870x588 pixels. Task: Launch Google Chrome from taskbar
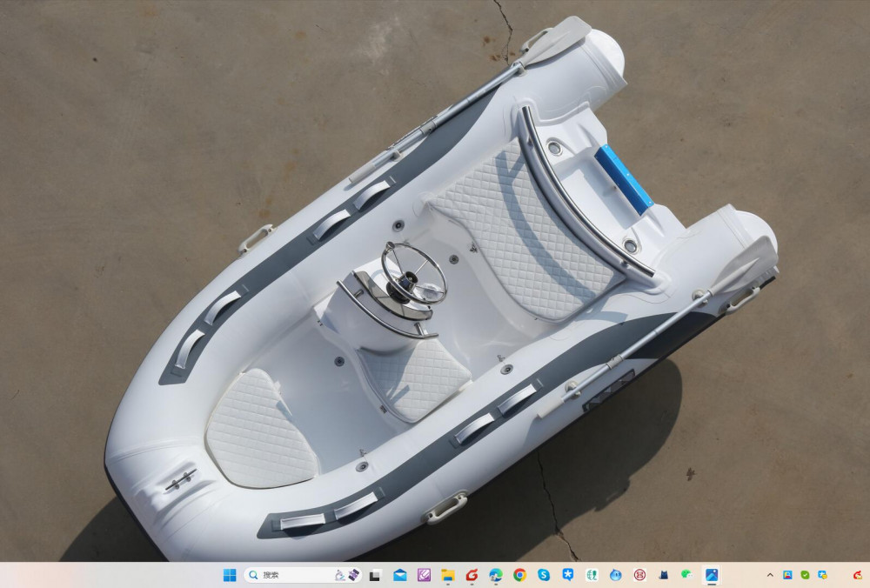click(x=519, y=575)
